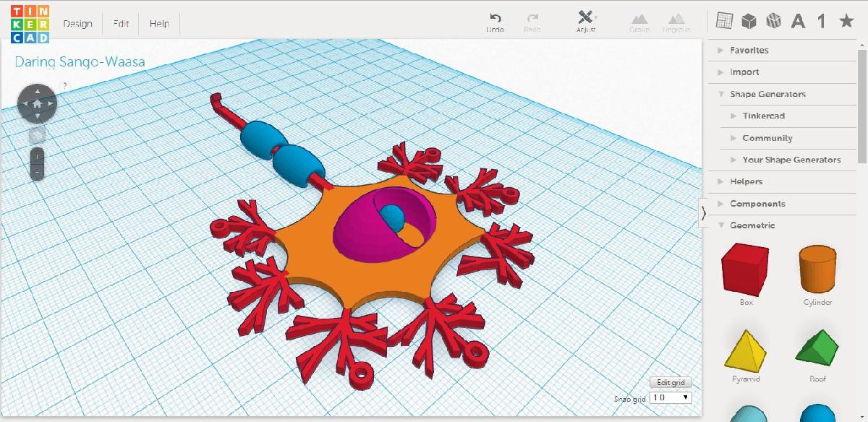Screen dimensions: 868x422
Task: Click the design name Daring Sango-Waasa
Action: click(80, 62)
